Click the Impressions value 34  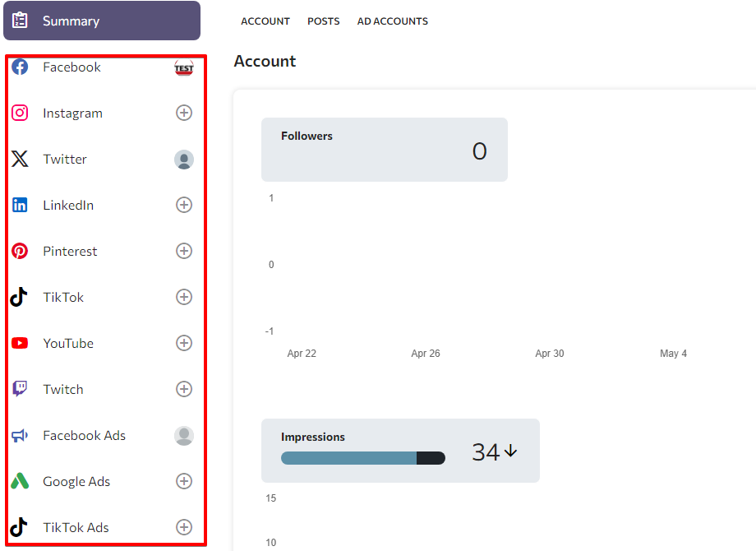click(486, 452)
